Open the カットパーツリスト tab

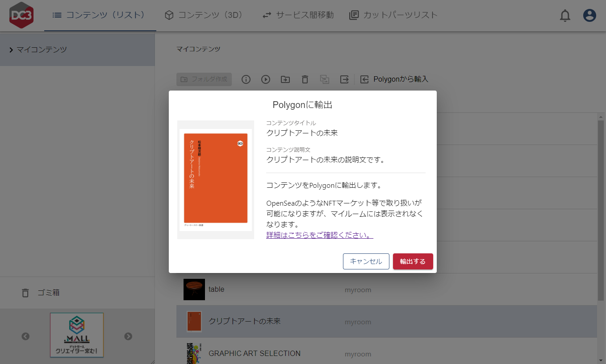(393, 16)
